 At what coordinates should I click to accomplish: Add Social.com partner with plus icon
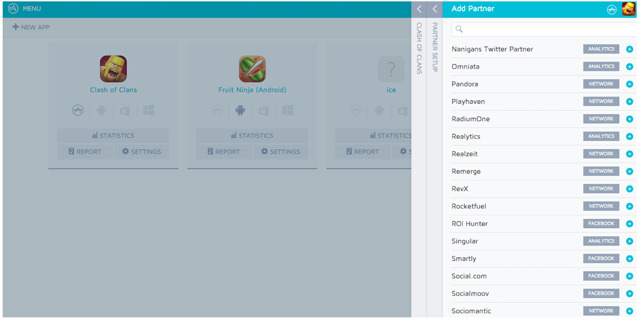coord(629,276)
